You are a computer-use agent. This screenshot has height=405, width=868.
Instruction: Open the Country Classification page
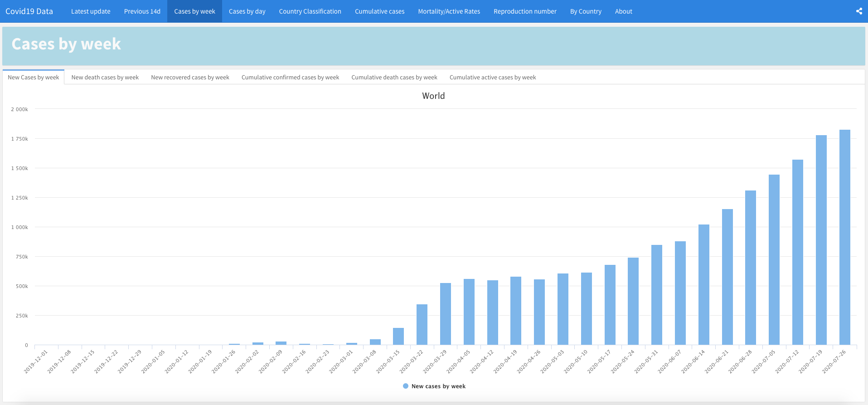coord(310,11)
